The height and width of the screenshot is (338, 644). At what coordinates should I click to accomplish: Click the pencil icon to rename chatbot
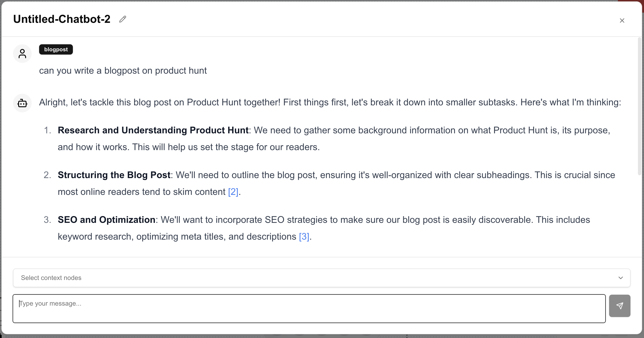click(122, 19)
